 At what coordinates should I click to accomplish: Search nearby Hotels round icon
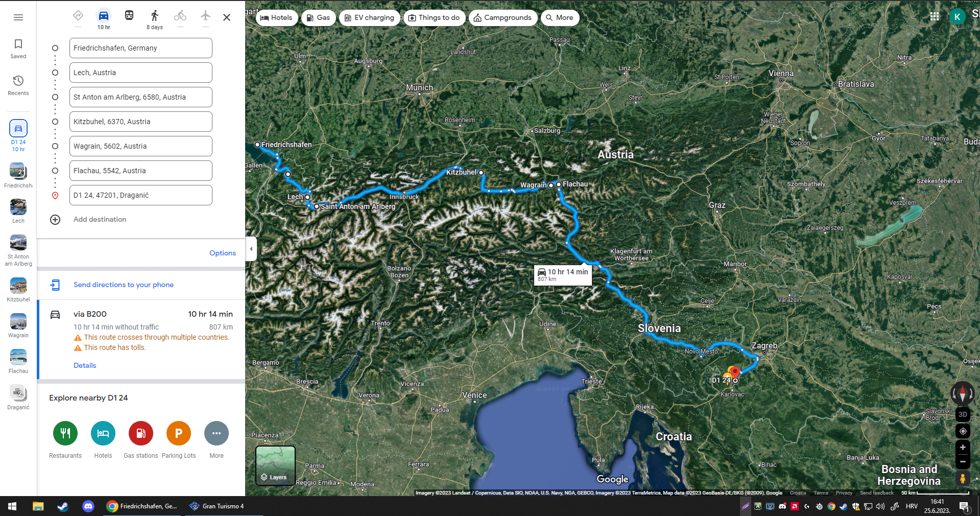pos(103,433)
